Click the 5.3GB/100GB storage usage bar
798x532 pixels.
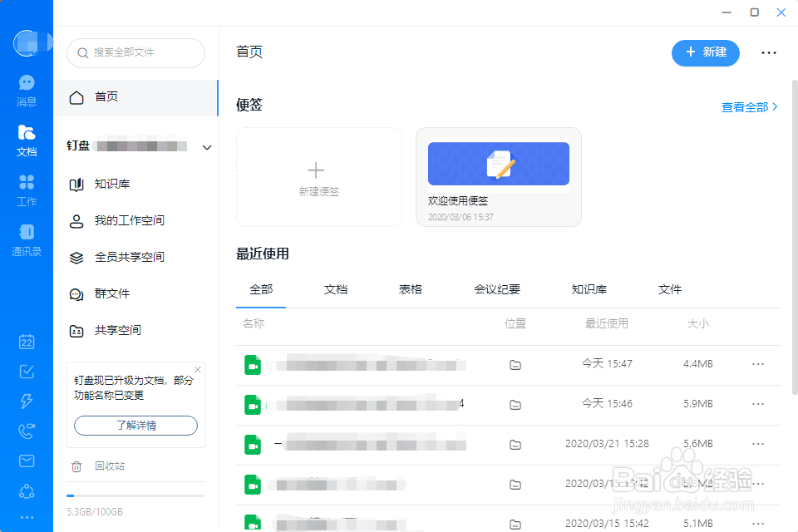135,494
